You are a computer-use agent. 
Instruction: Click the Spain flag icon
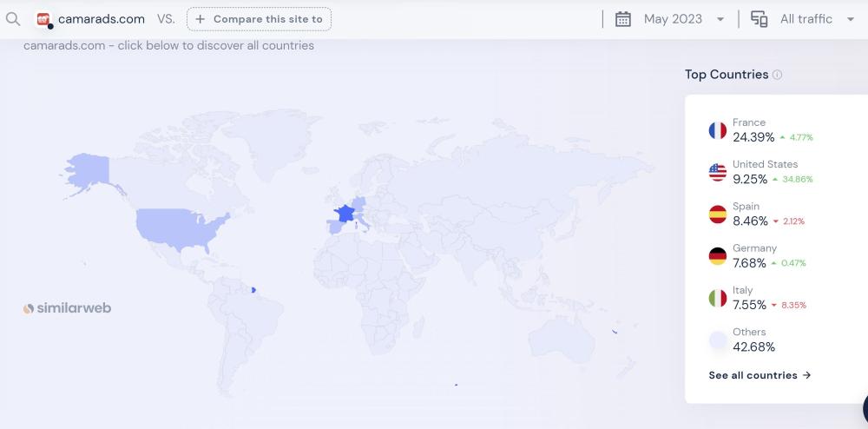[717, 214]
